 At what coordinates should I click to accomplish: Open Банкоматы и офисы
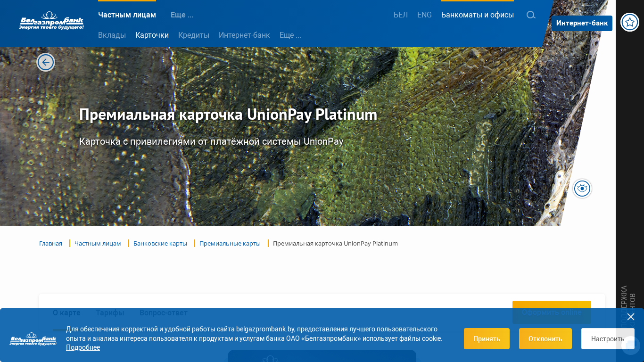478,15
